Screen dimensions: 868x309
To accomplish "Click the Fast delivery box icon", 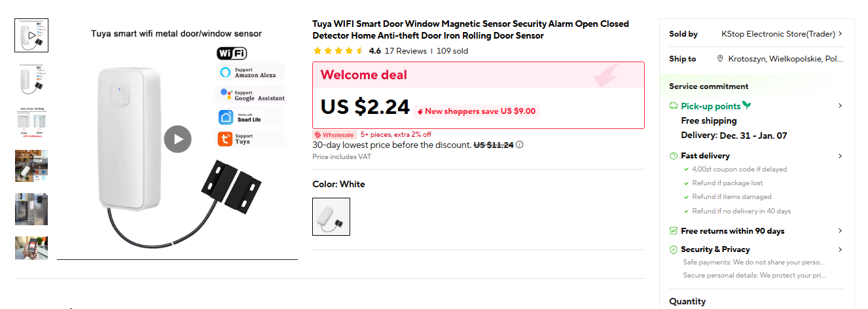I will click(x=673, y=156).
